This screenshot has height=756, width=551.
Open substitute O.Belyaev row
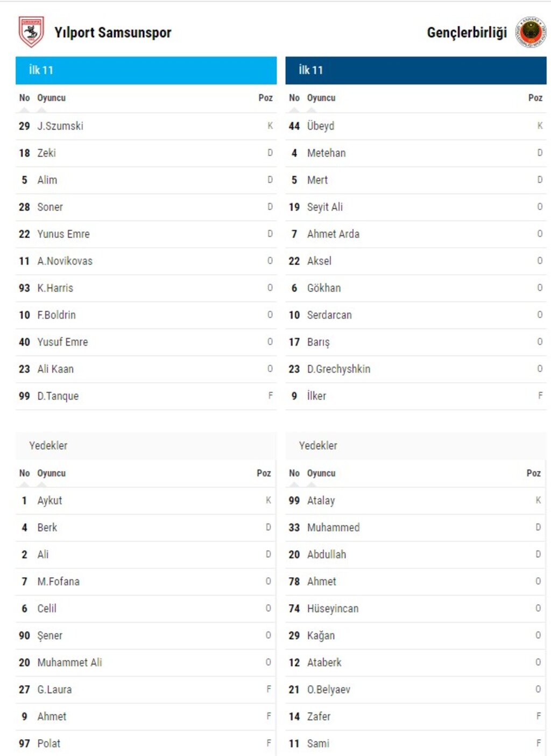(x=416, y=689)
